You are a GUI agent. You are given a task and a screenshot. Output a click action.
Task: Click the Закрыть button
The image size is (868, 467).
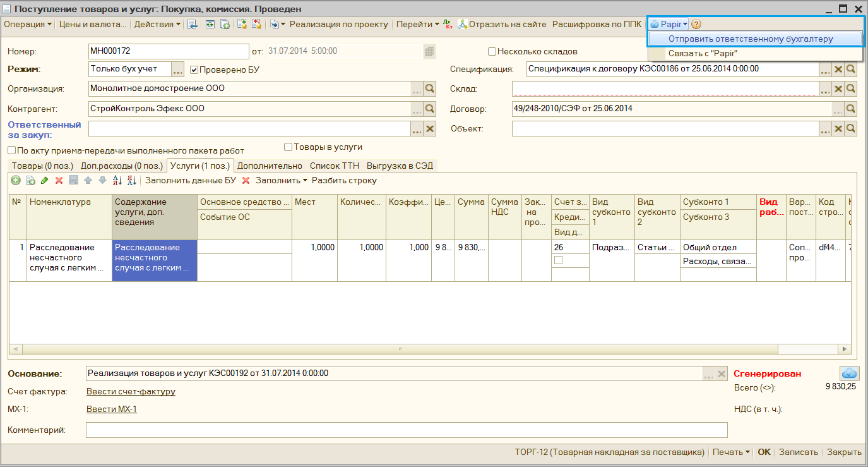click(x=844, y=452)
